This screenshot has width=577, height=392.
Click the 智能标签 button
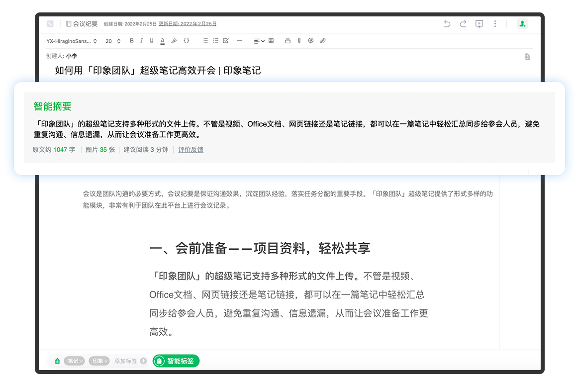pos(176,361)
